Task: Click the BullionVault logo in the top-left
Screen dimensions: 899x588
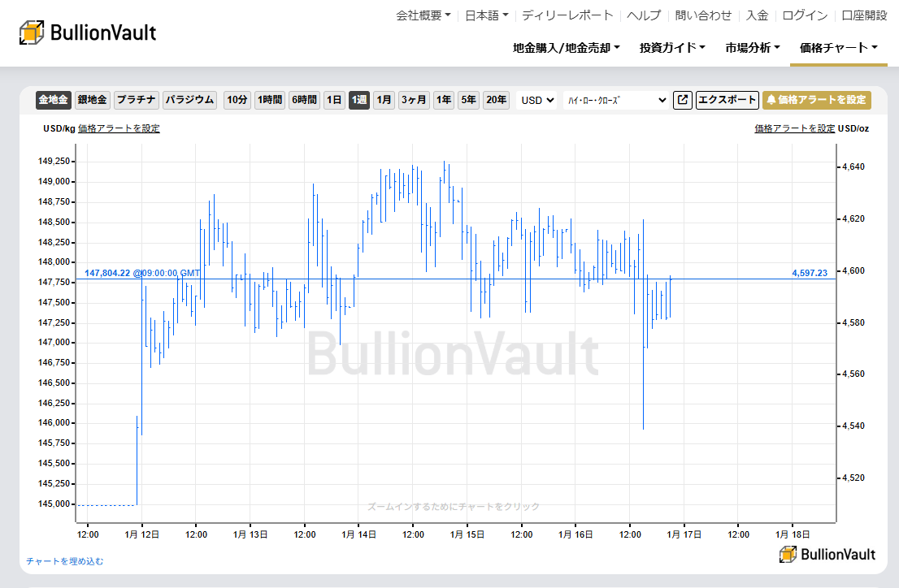Action: point(87,31)
